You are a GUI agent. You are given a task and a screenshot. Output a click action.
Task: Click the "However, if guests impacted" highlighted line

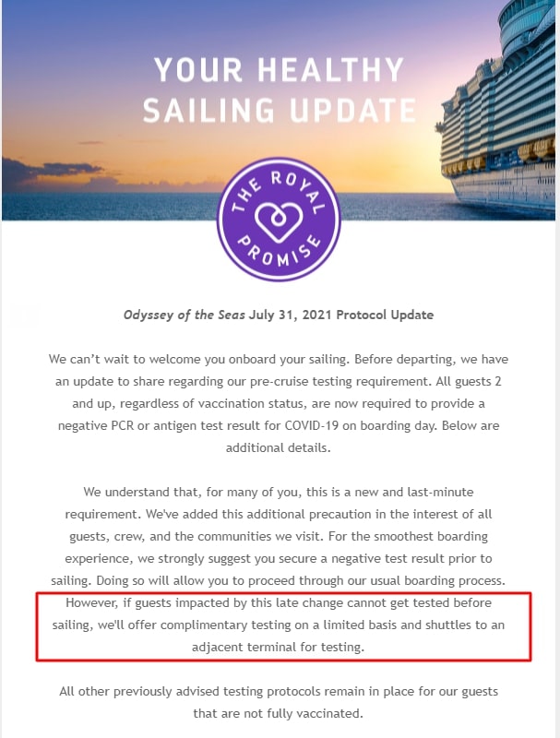(279, 603)
